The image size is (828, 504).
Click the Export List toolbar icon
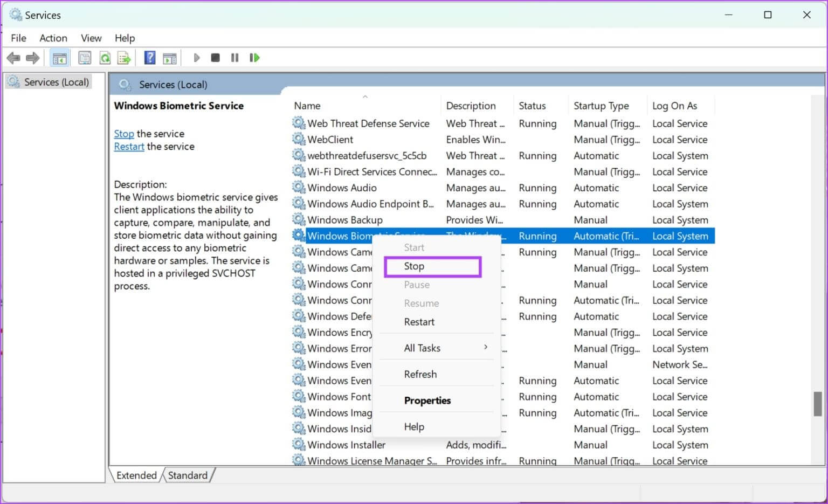click(x=125, y=58)
